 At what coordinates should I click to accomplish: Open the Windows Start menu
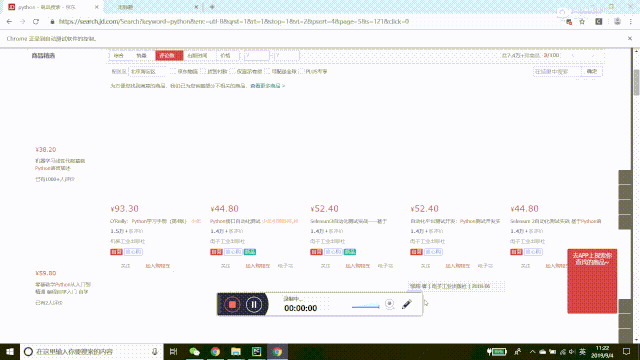pyautogui.click(x=10, y=351)
